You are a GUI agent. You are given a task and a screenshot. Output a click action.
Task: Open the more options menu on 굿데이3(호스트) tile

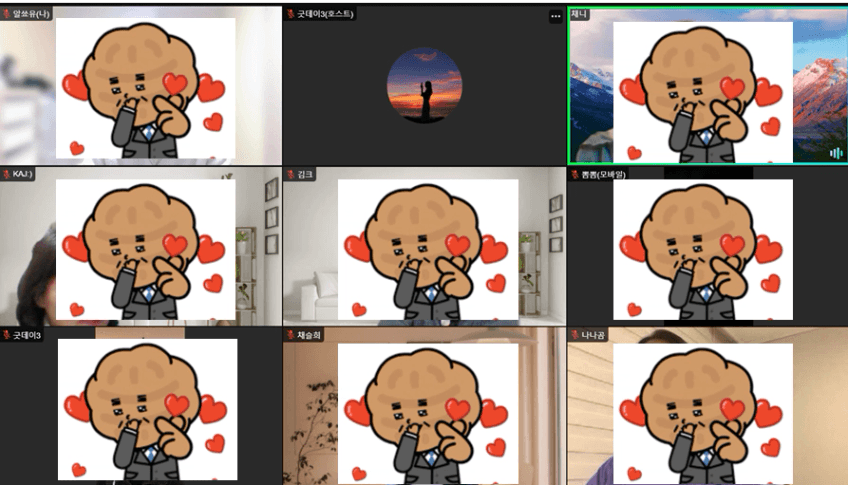[x=555, y=16]
